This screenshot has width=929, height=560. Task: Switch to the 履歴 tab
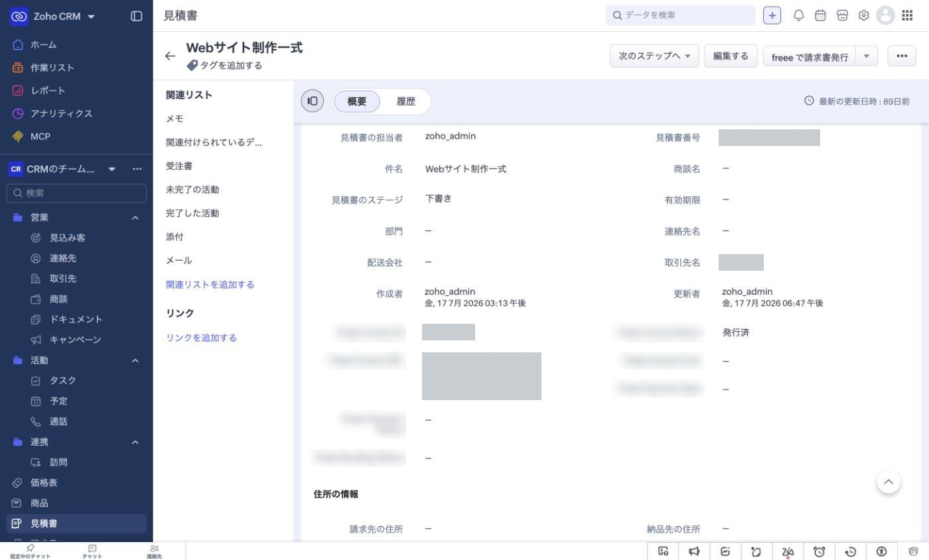coord(405,101)
